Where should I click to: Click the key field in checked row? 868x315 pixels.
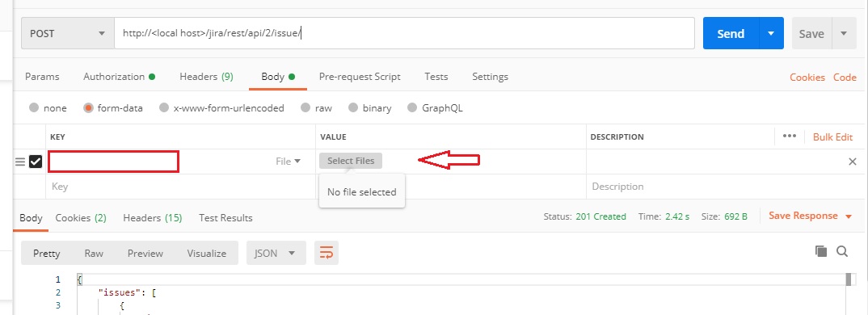coord(113,161)
